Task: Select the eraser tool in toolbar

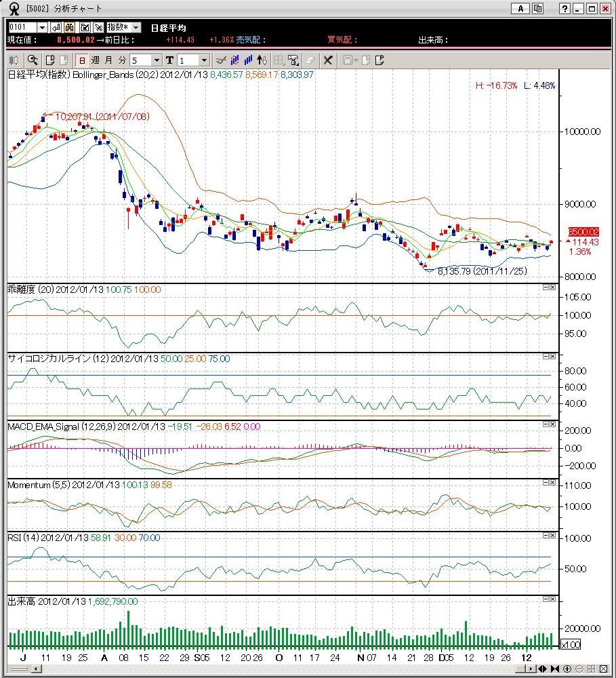Action: (x=310, y=60)
